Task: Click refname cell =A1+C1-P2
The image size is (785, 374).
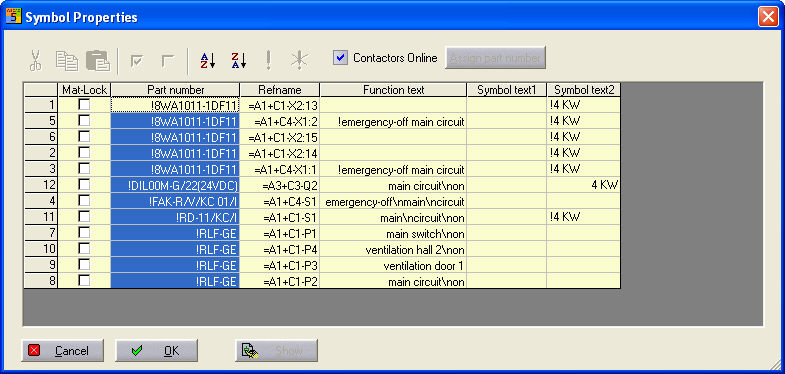Action: 280,281
